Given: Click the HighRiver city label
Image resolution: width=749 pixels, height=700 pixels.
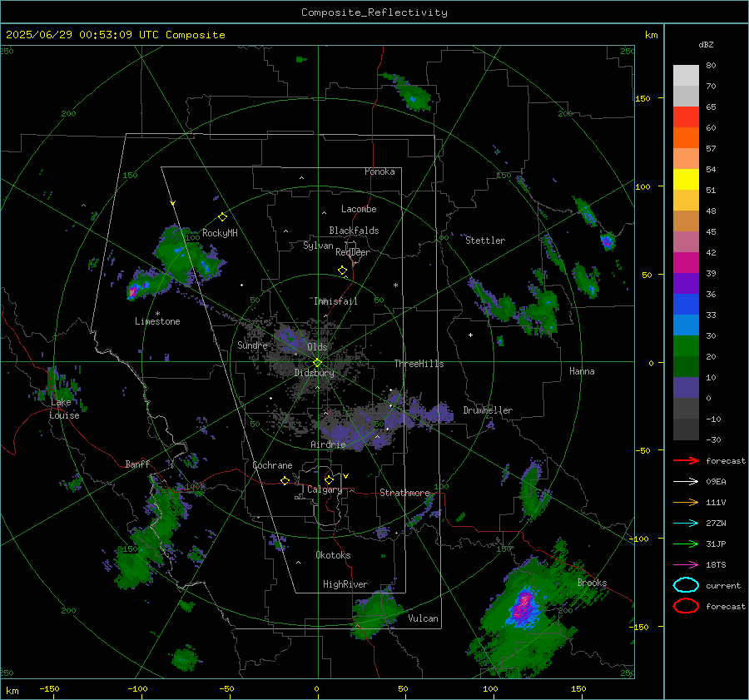Looking at the screenshot, I should 345,584.
